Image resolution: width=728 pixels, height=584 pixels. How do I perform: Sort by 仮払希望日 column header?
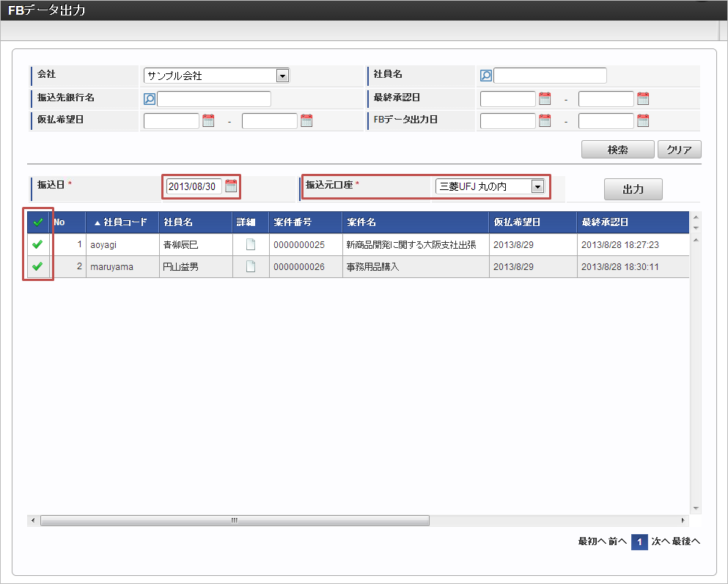pos(518,222)
